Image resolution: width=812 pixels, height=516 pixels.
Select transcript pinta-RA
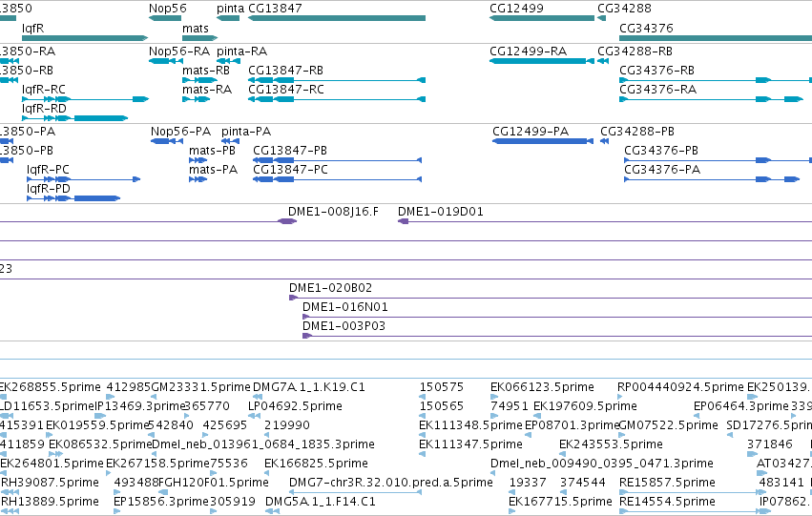point(228,61)
